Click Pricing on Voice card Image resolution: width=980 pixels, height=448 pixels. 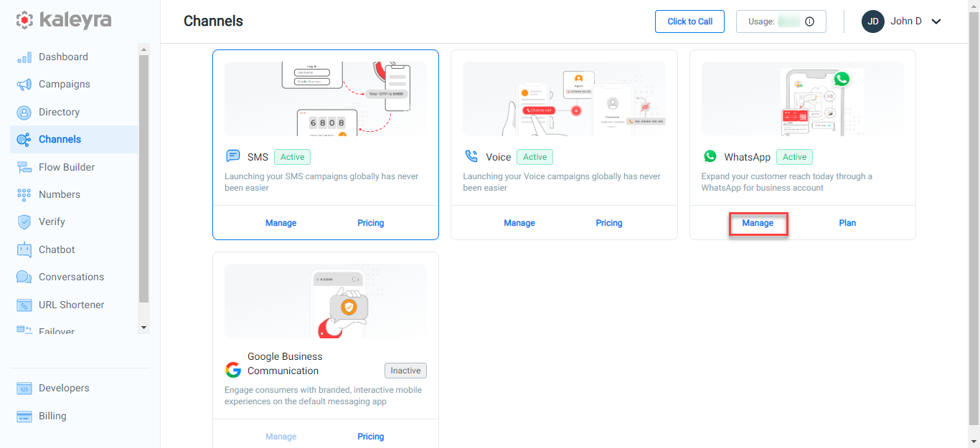pos(609,223)
